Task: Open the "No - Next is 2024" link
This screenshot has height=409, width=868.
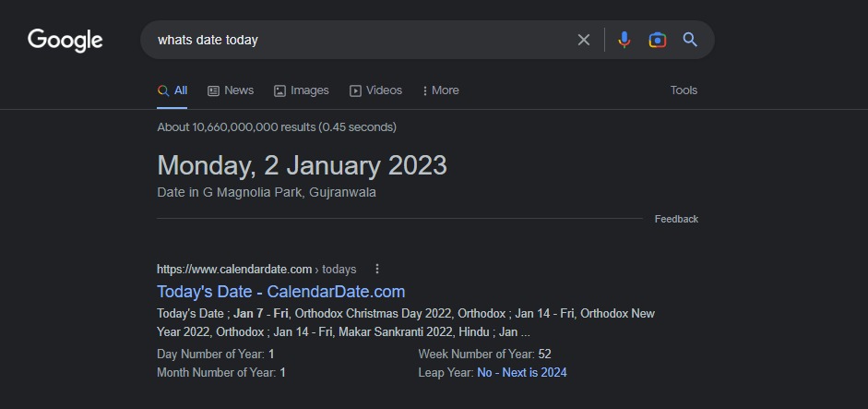Action: (521, 372)
